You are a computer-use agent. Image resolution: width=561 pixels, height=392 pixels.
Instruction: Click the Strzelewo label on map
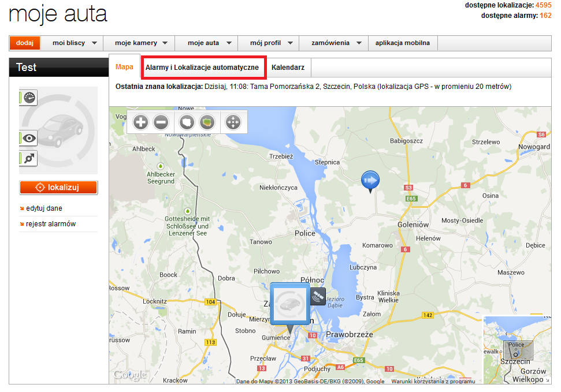point(486,142)
